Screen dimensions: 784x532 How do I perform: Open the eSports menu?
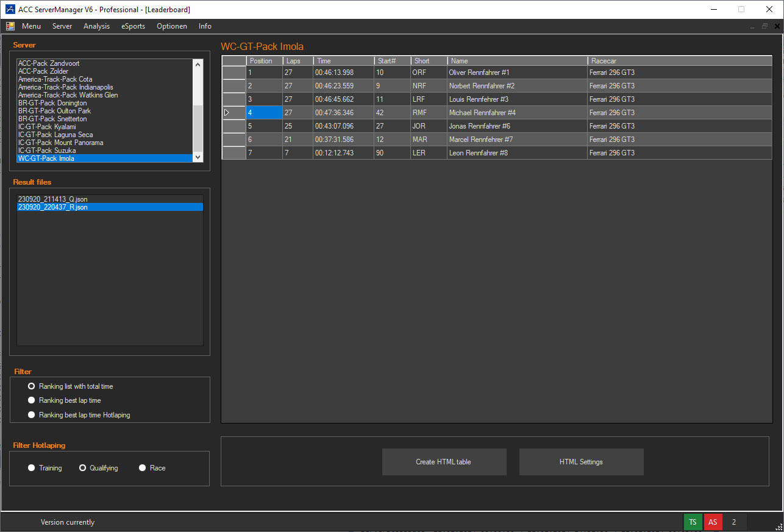[133, 26]
